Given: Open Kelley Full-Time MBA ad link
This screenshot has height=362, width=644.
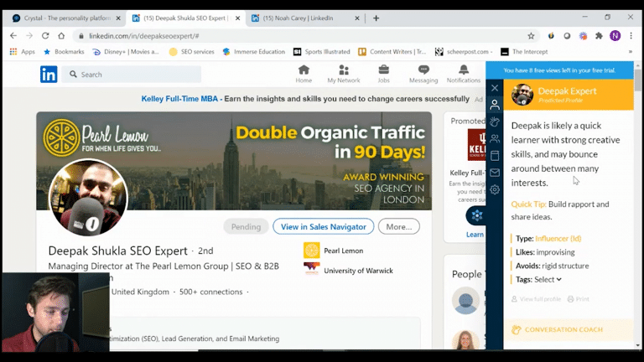Looking at the screenshot, I should (x=305, y=99).
